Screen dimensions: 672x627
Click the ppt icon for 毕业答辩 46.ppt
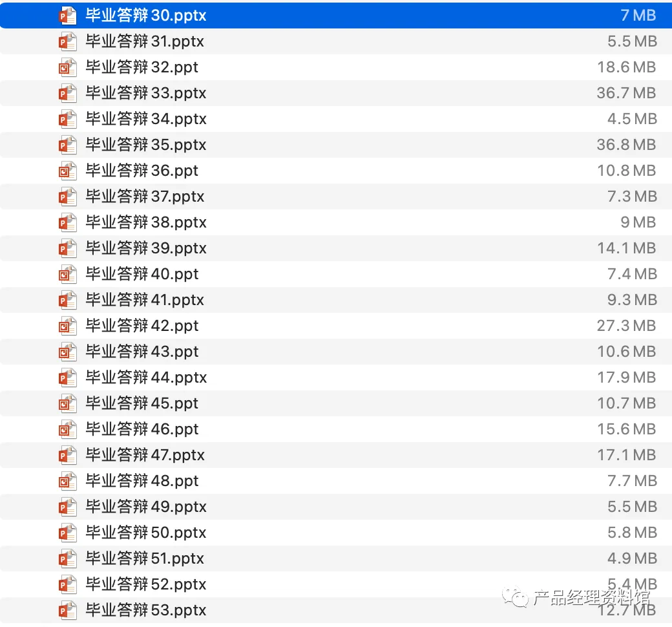coord(68,429)
